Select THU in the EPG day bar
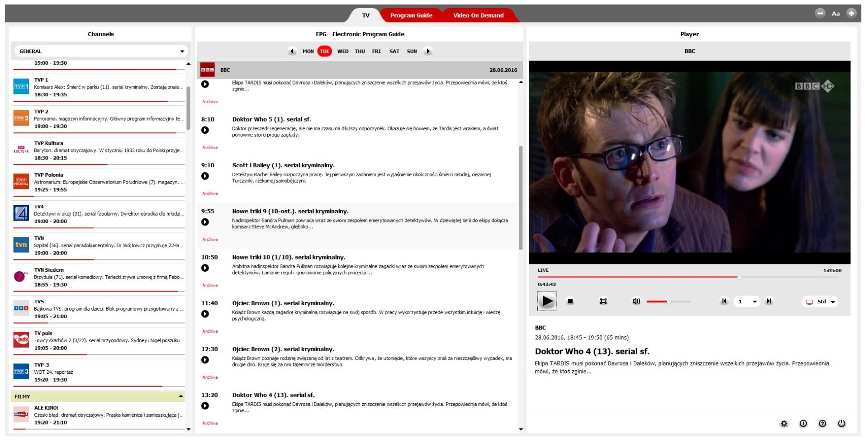The image size is (868, 443). coord(360,52)
